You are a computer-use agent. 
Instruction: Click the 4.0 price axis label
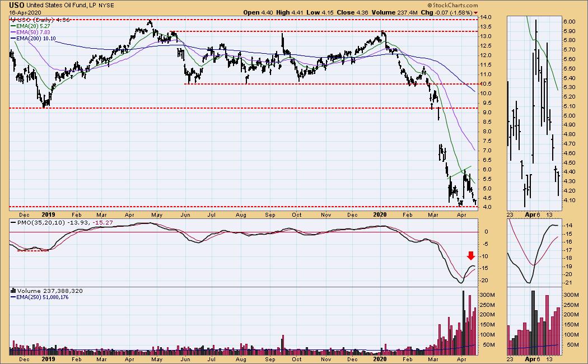point(487,207)
